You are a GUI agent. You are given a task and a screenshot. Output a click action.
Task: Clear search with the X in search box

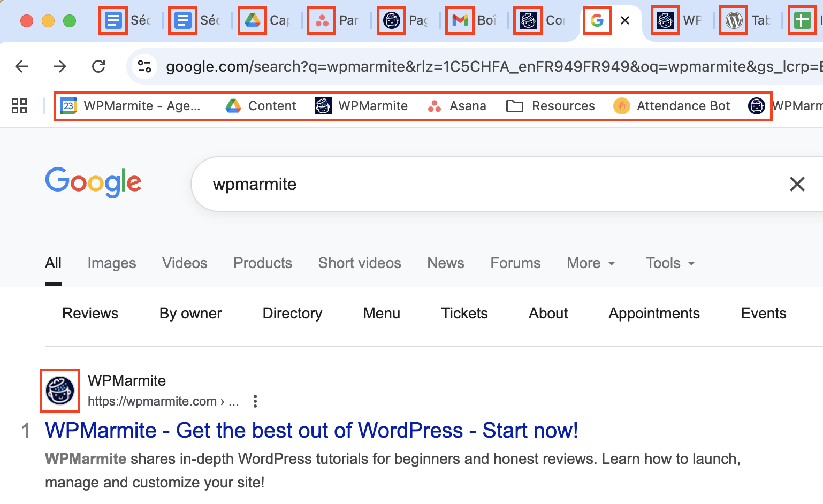pyautogui.click(x=797, y=184)
